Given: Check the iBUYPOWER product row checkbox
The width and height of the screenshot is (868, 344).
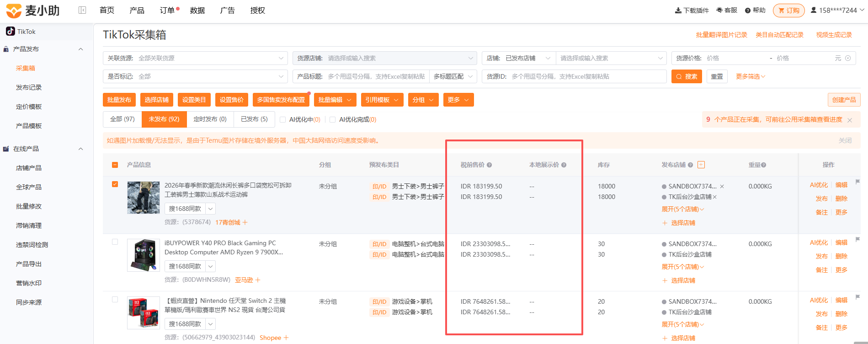Looking at the screenshot, I should point(115,242).
